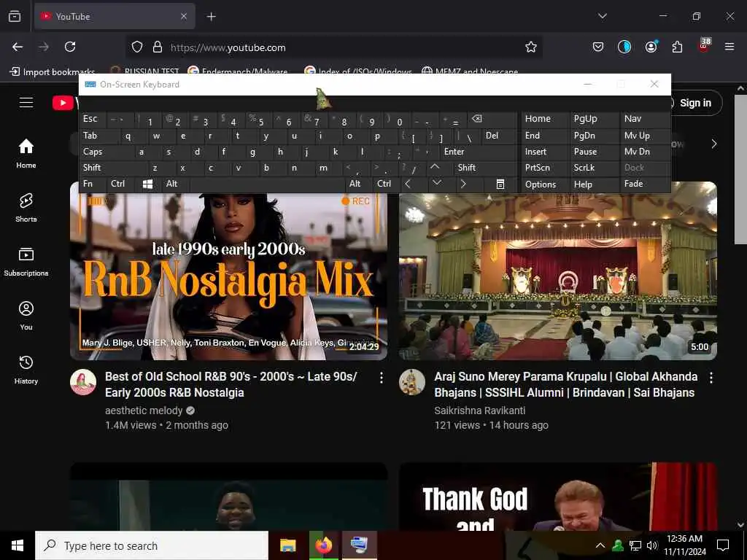This screenshot has width=747, height=560.
Task: Click Help key on On-Screen Keyboard
Action: coord(595,184)
